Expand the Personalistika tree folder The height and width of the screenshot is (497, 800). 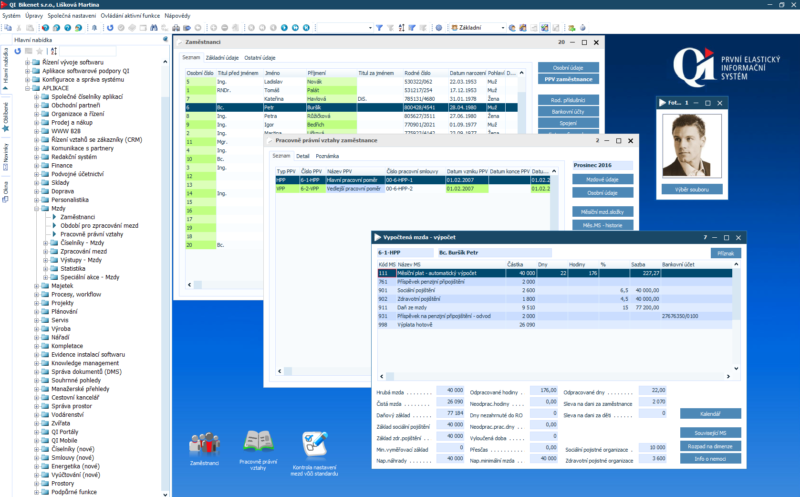37,199
